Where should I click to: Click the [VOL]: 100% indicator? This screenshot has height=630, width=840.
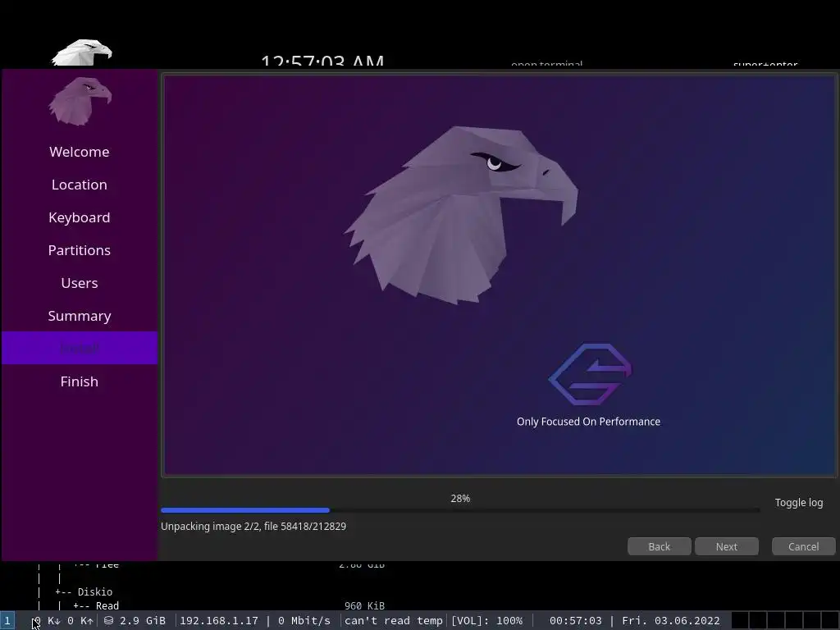pyautogui.click(x=486, y=620)
